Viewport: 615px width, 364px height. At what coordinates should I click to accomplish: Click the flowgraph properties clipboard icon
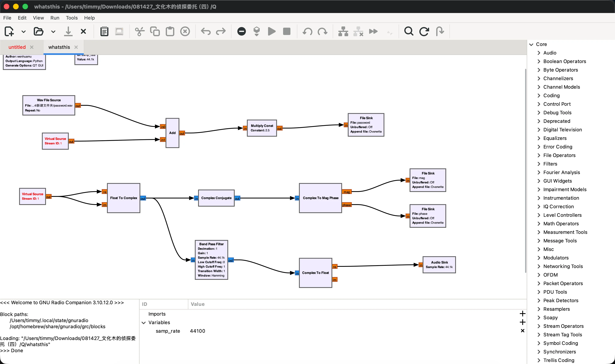tap(104, 31)
